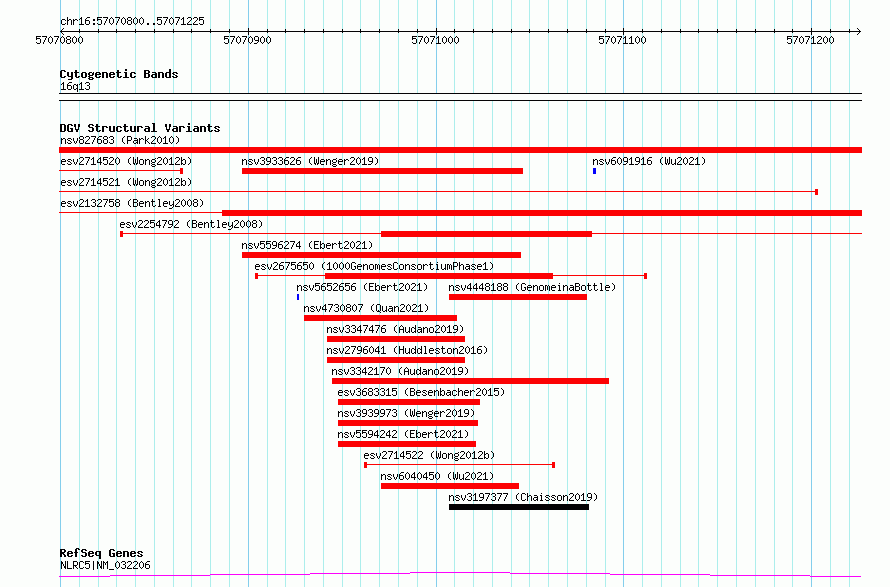Select the RefSeq Genes track heading
Screen dimensions: 890x587
point(101,554)
